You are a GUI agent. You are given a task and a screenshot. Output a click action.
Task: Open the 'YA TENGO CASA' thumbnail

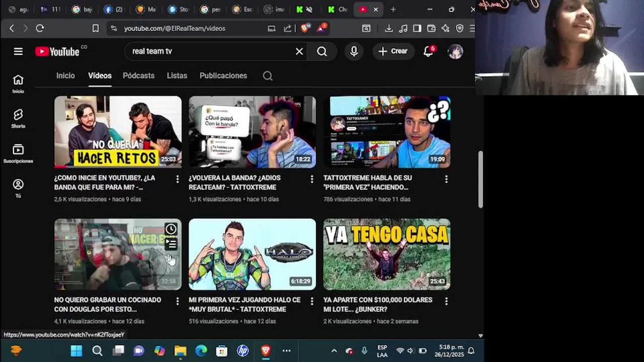click(x=387, y=254)
